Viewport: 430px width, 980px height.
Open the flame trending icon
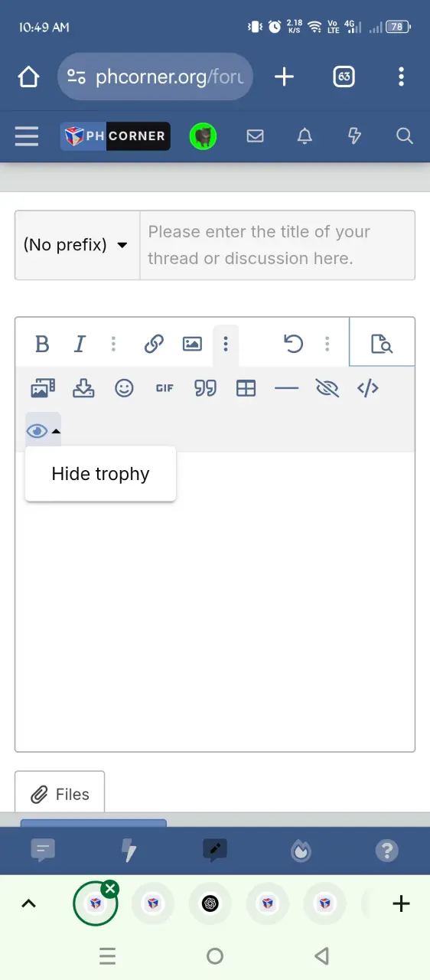click(301, 851)
